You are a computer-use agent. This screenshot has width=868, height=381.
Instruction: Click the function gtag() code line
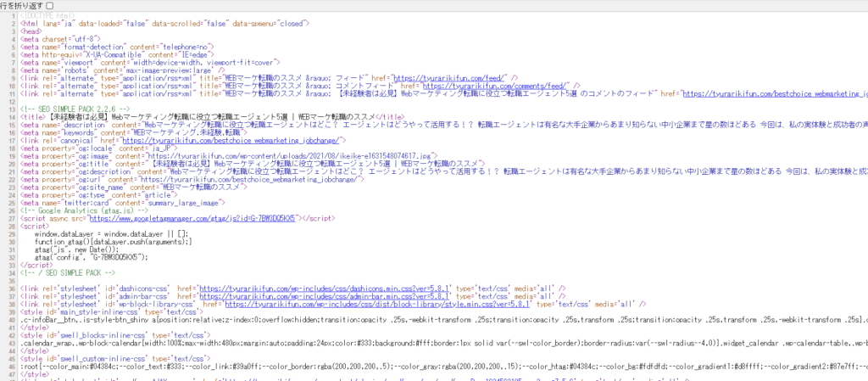pos(114,242)
